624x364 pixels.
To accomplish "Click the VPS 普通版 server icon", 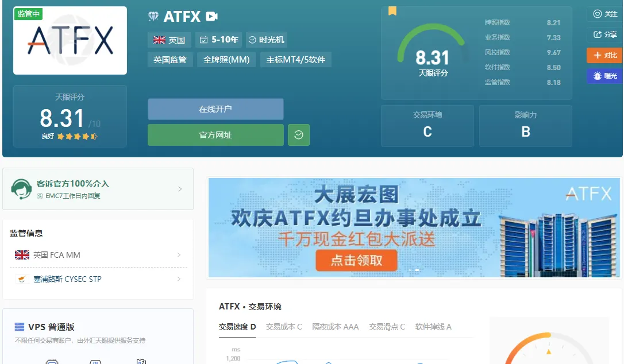I will coord(19,327).
